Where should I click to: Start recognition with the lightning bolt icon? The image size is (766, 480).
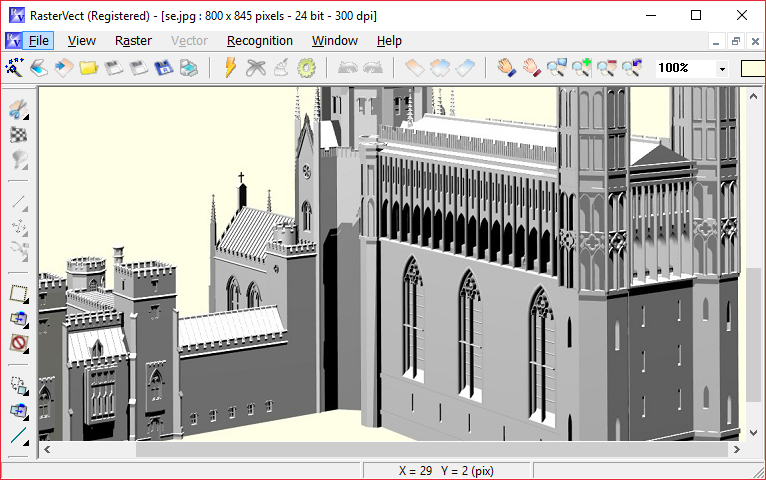click(x=230, y=68)
